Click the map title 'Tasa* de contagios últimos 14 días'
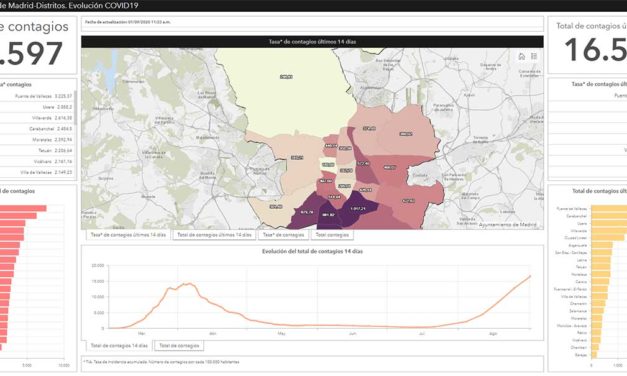 [312, 42]
